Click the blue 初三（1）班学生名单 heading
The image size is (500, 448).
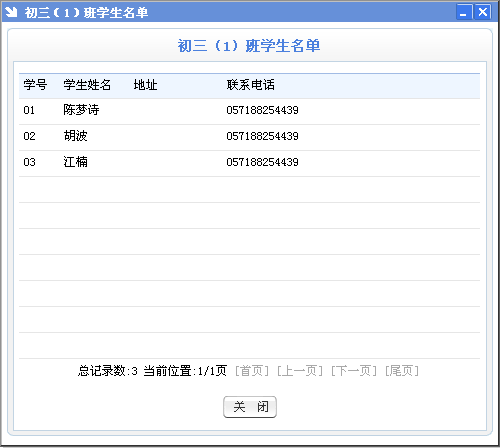249,46
